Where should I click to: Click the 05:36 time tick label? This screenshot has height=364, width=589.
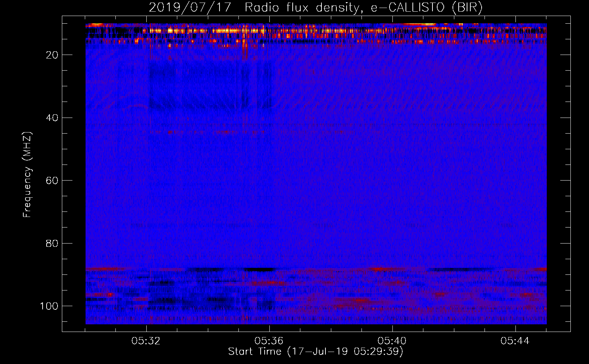pos(269,341)
